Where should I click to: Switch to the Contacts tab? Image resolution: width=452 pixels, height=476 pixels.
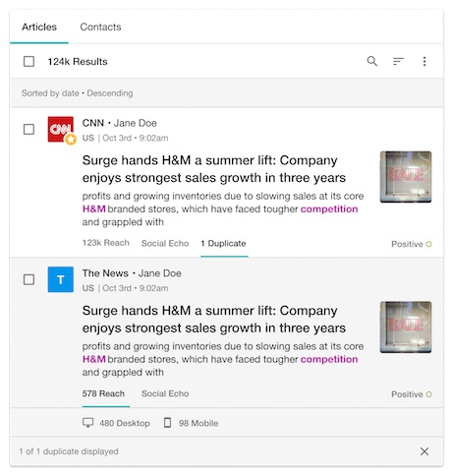point(100,27)
